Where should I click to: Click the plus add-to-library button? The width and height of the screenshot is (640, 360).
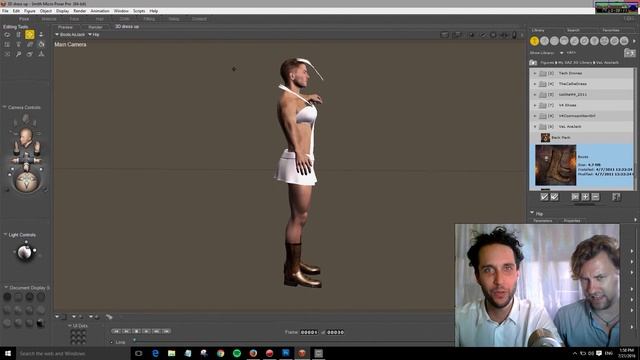(585, 197)
